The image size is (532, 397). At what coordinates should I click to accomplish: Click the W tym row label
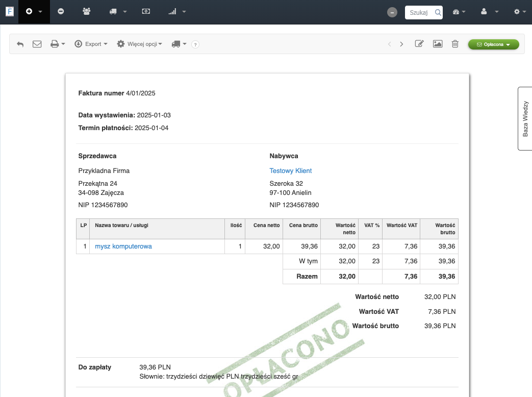[308, 261]
